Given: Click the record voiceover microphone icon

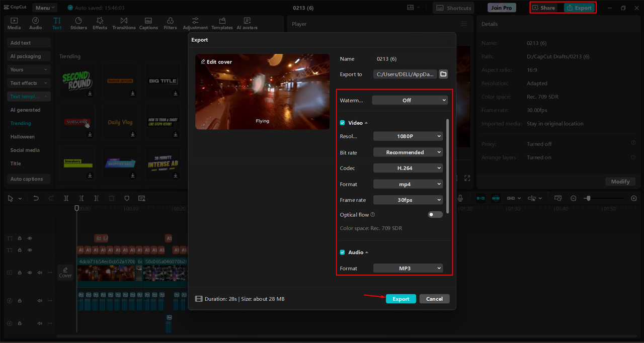Looking at the screenshot, I should [460, 199].
